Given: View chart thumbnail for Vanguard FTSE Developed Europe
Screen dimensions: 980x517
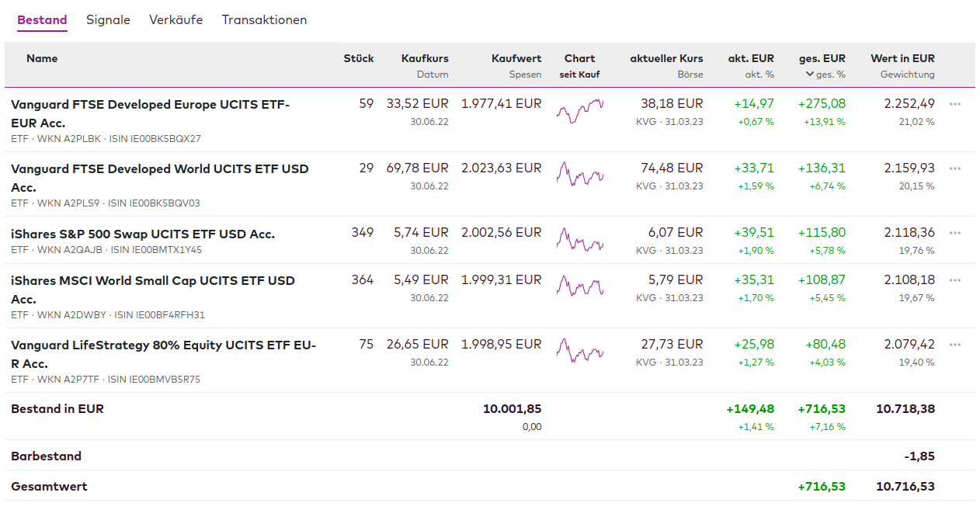Looking at the screenshot, I should pos(579,112).
